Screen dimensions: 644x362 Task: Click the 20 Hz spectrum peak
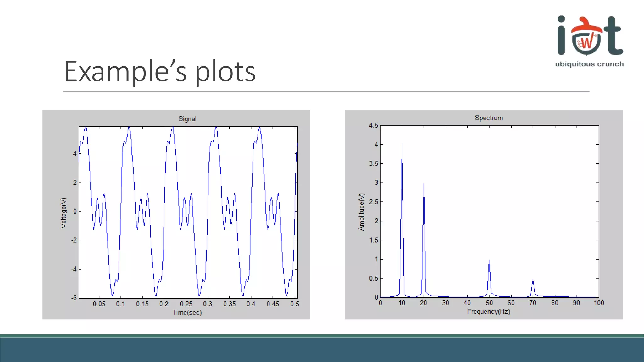pos(424,239)
